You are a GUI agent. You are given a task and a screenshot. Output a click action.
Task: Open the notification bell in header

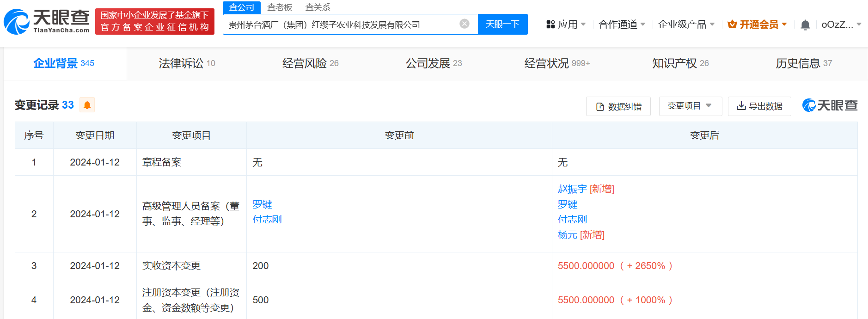coord(805,25)
